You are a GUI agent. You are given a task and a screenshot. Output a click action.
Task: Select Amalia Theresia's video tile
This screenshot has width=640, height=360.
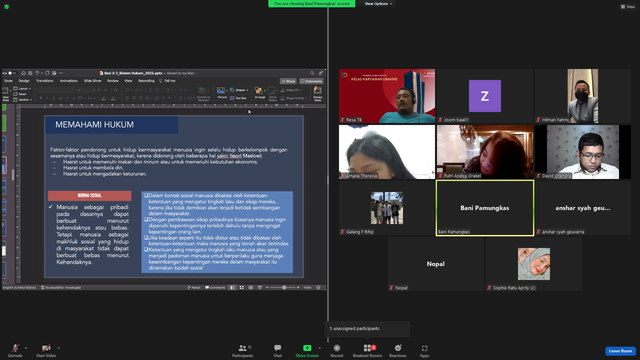point(387,152)
